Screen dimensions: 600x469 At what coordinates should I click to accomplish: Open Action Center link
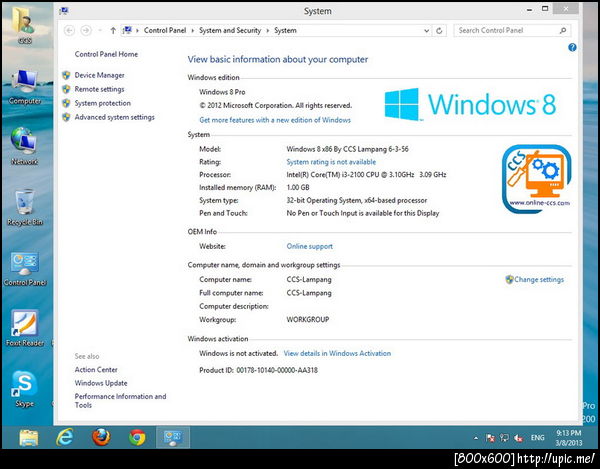point(96,370)
